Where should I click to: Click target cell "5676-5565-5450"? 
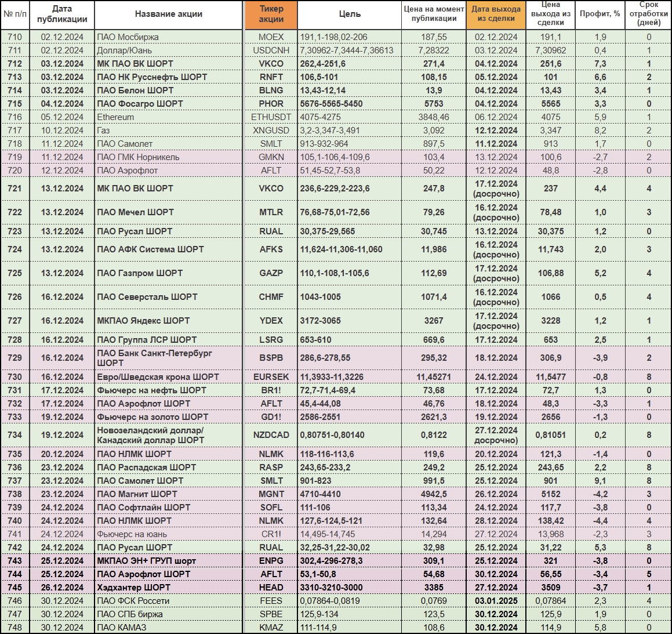click(x=350, y=104)
